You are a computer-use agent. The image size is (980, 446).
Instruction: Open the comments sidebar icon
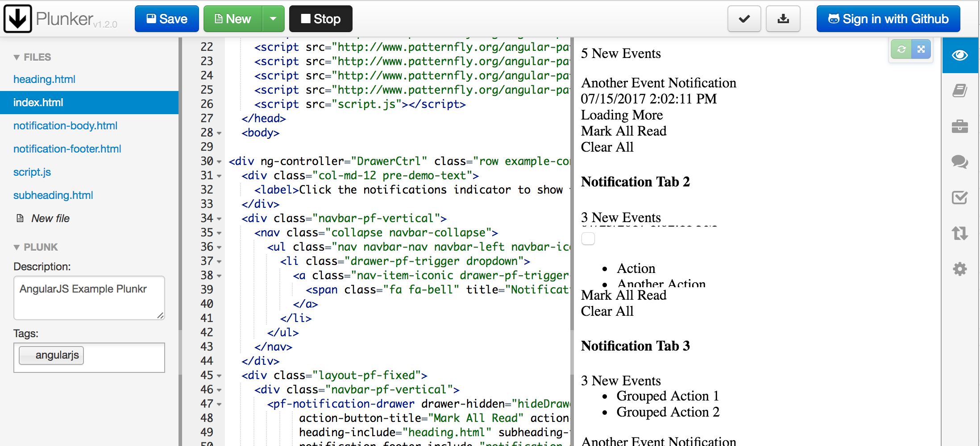pos(960,161)
